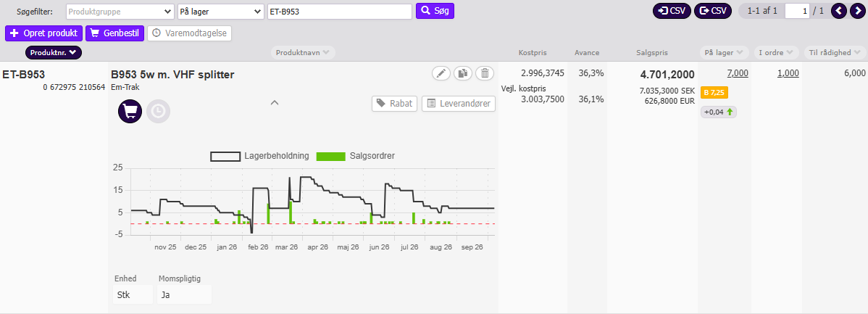Viewport: 868px width, 314px height.
Task: Click the Em-Trak manufacturer text
Action: pos(125,87)
